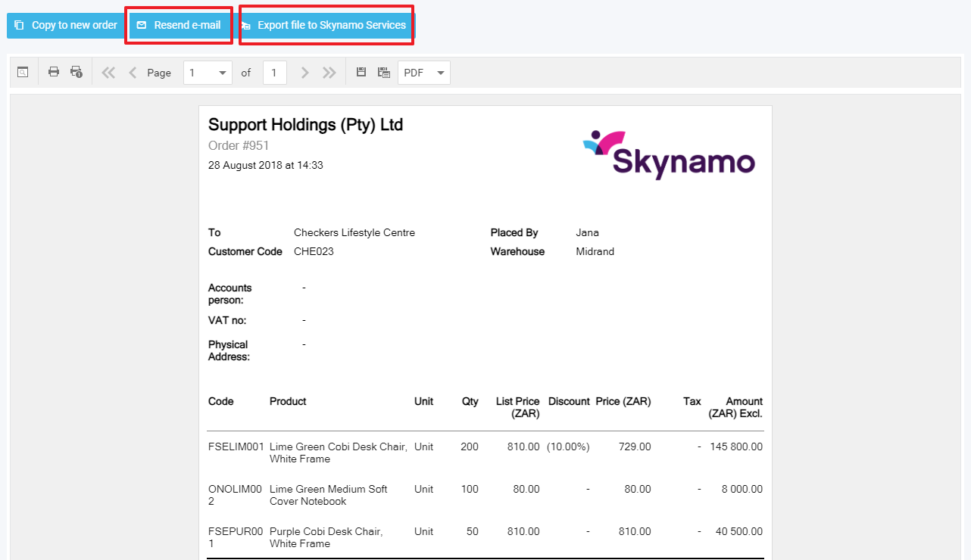Go to the first page

[108, 73]
